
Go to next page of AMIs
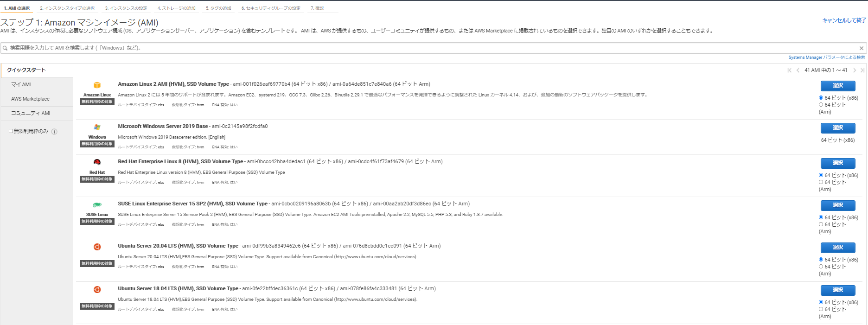(x=855, y=70)
